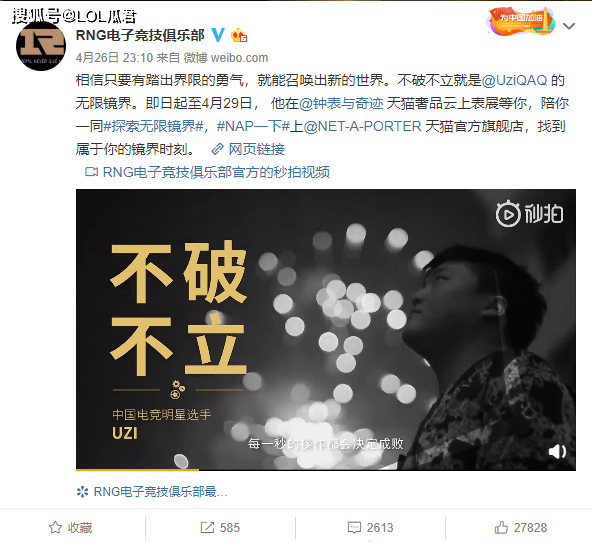The height and width of the screenshot is (542, 592).
Task: Mute the video with speaker icon
Action: [557, 451]
